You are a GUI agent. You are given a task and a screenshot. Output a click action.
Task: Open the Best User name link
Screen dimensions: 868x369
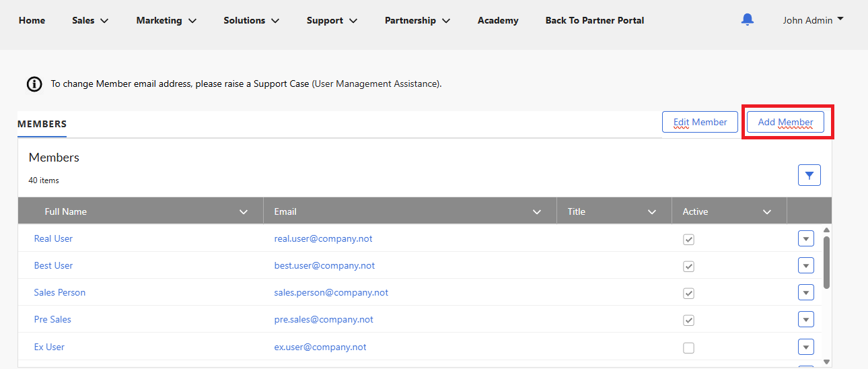click(x=53, y=265)
